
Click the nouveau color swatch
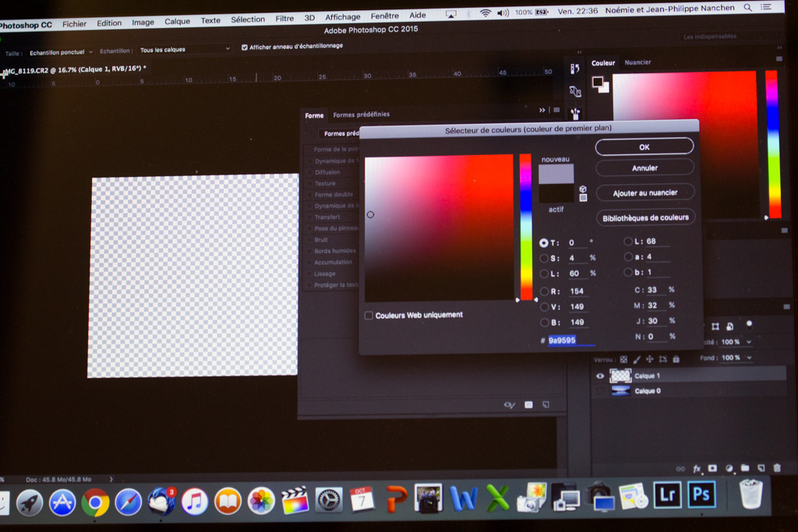coord(556,174)
